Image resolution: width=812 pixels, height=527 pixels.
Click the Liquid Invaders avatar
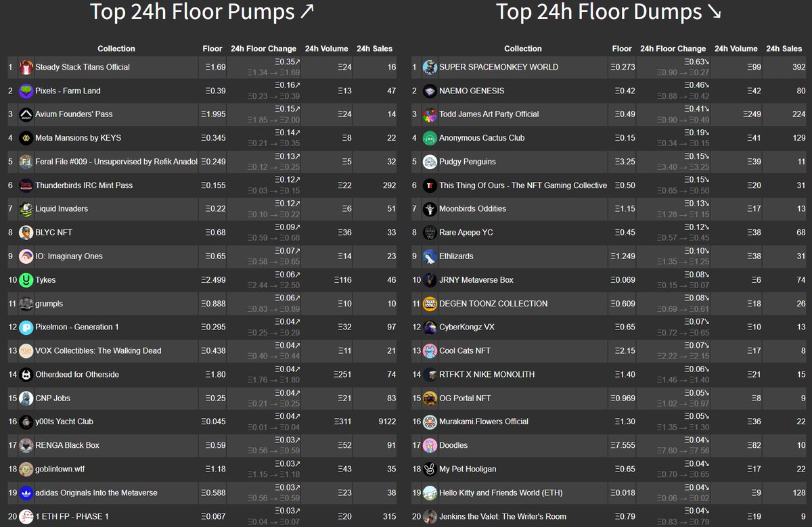pos(26,209)
